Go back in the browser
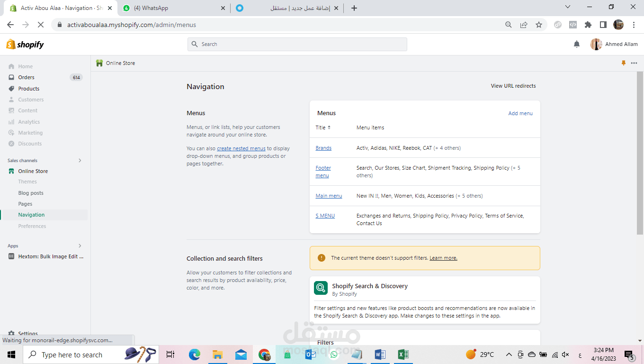The image size is (644, 364). click(10, 25)
